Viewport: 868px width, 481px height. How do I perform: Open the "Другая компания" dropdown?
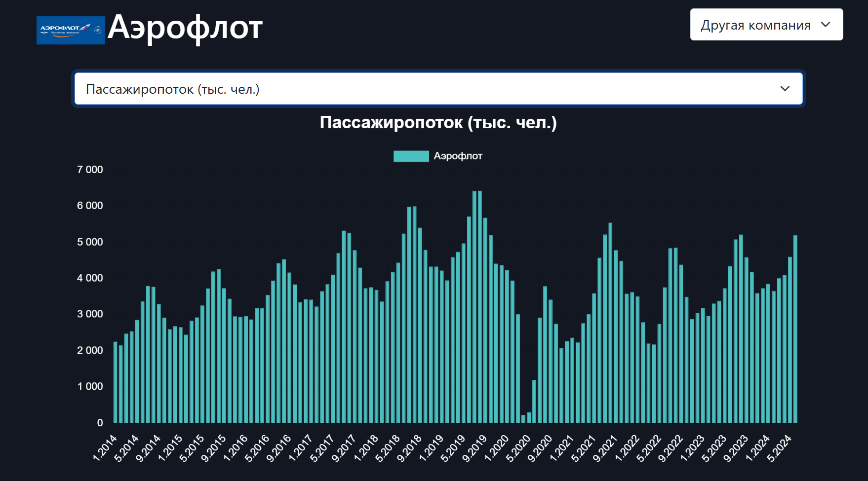[766, 25]
